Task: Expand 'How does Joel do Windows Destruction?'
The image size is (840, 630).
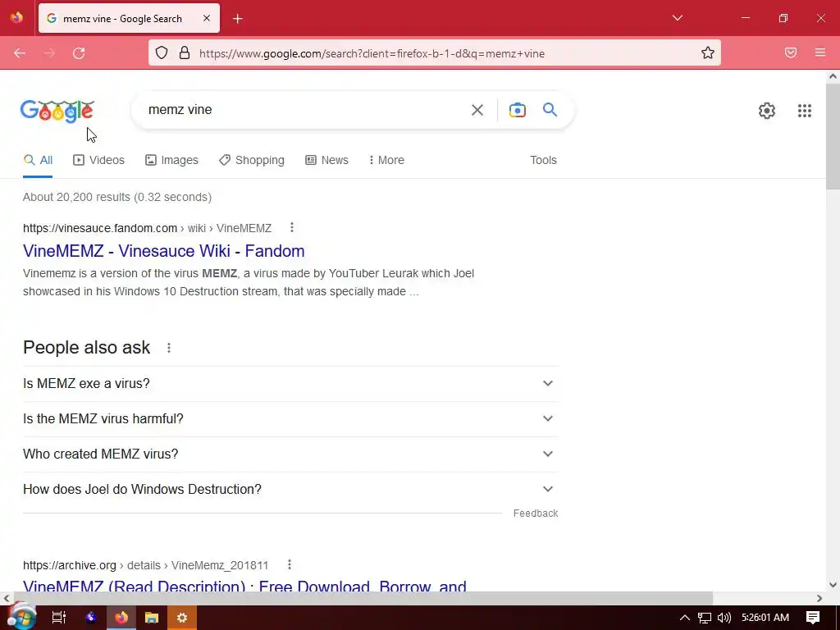Action: pos(290,490)
